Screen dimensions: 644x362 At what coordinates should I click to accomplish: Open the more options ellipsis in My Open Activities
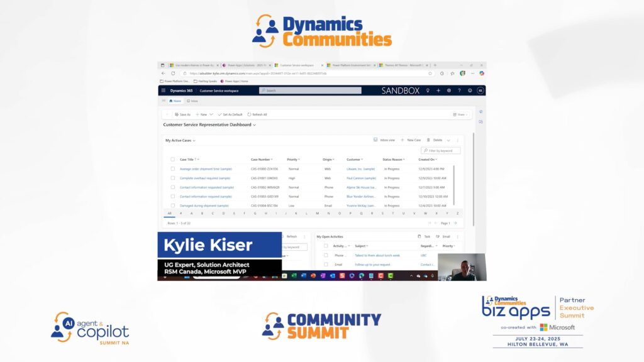click(x=458, y=237)
